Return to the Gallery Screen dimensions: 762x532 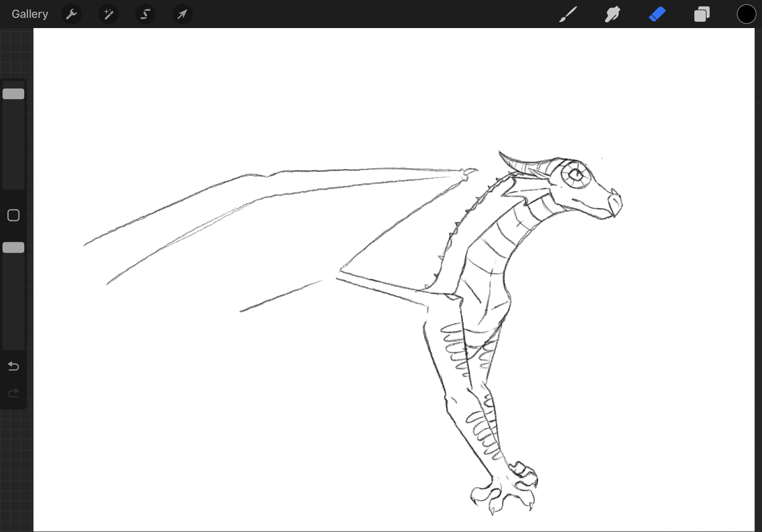click(x=30, y=14)
